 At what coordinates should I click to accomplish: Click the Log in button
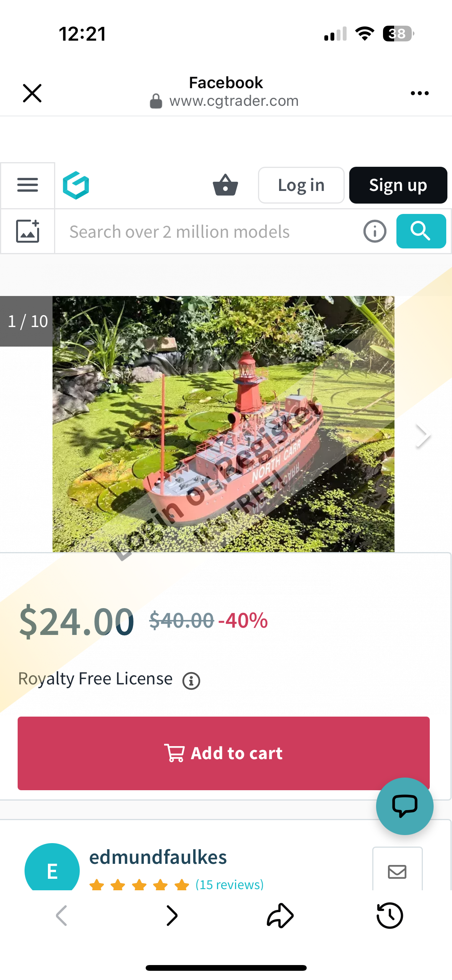pyautogui.click(x=301, y=185)
